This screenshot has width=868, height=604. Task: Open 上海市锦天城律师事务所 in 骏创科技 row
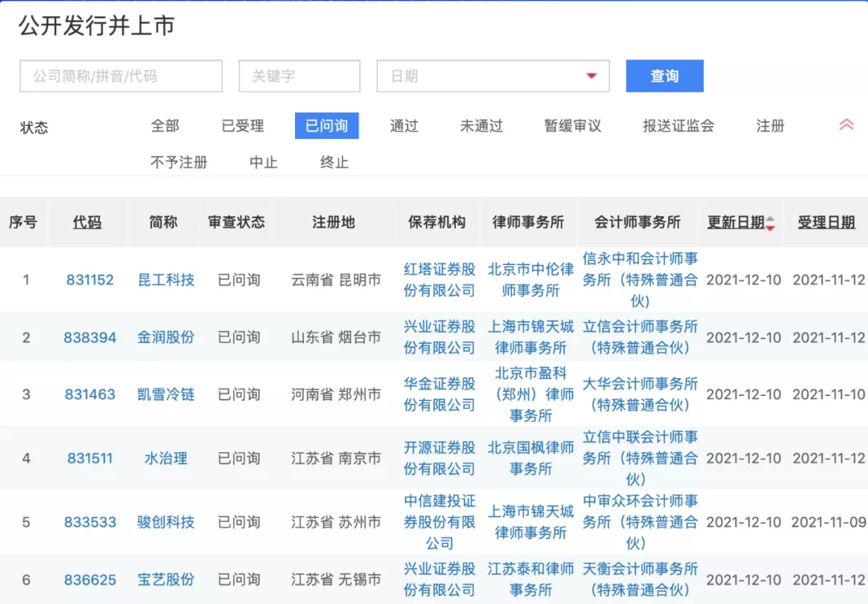530,522
